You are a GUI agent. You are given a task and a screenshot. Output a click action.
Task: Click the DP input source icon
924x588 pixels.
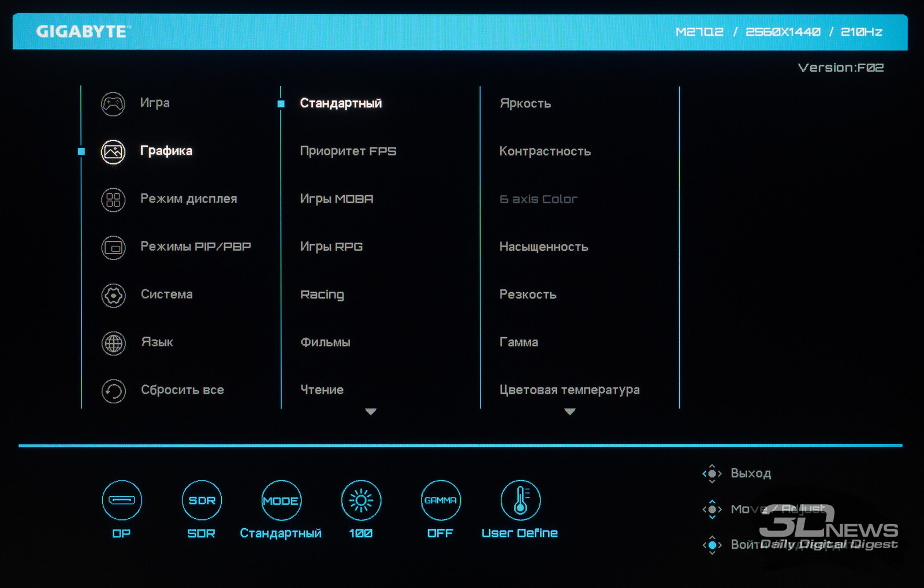point(122,500)
